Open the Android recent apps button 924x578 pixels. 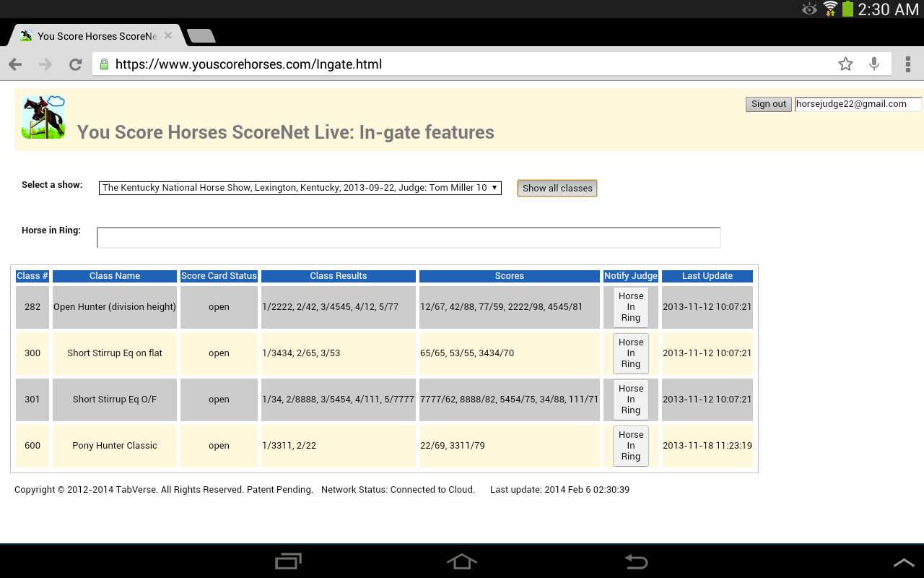[289, 561]
